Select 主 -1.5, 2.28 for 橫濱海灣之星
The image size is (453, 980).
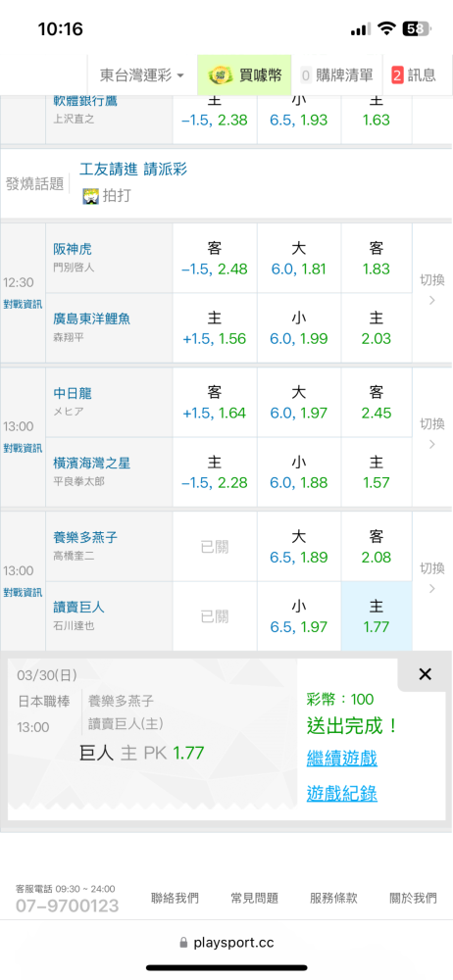pos(215,472)
